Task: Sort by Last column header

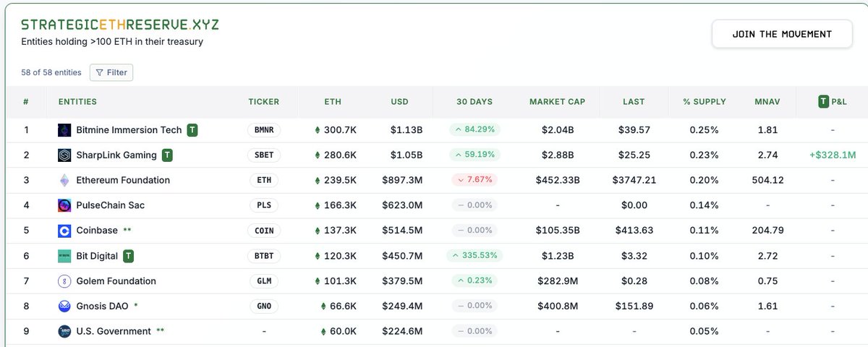Action: [x=633, y=102]
